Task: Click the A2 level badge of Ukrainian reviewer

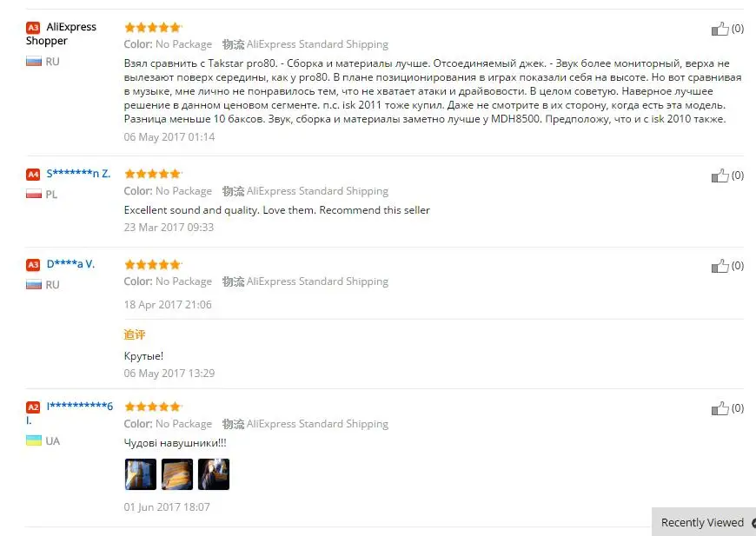Action: coord(33,407)
